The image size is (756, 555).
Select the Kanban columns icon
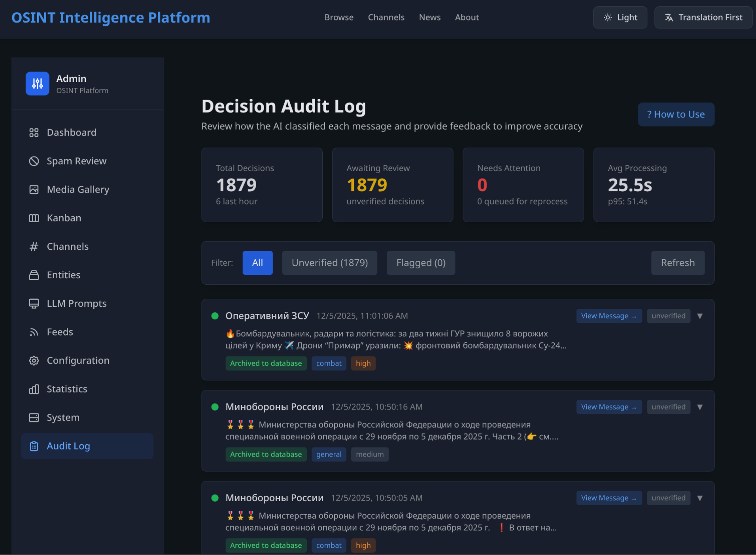coord(34,218)
